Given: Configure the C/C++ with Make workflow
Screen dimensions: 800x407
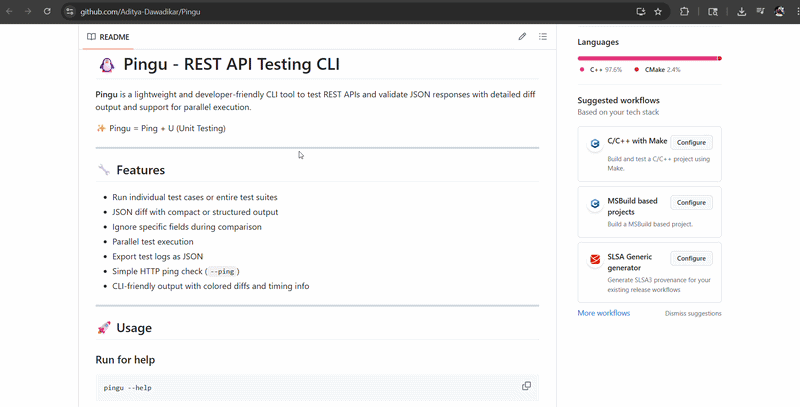Looking at the screenshot, I should 691,143.
